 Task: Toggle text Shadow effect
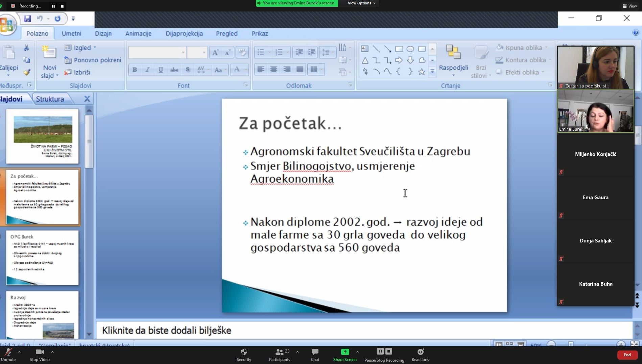(x=188, y=70)
